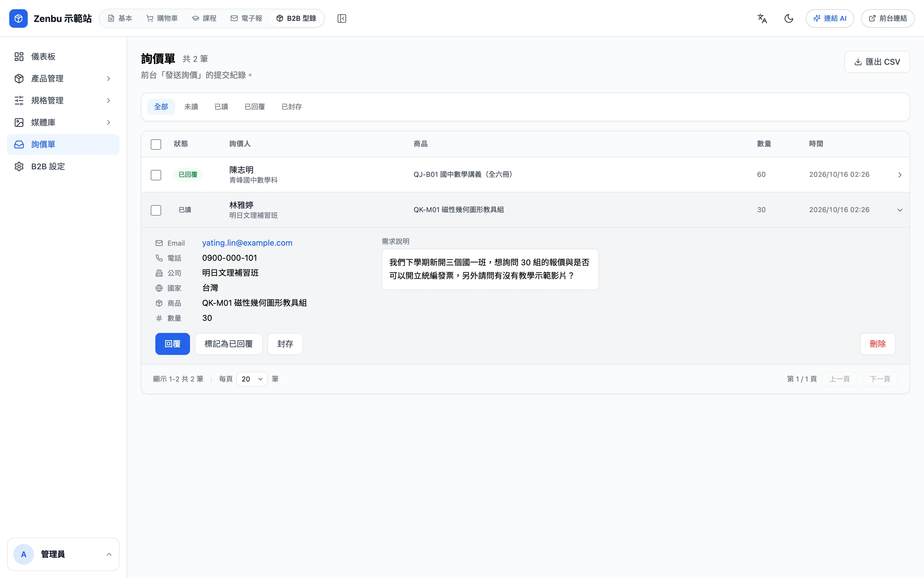This screenshot has height=578, width=924.
Task: Expand the 產品管理 submenu chevron
Action: (x=109, y=78)
